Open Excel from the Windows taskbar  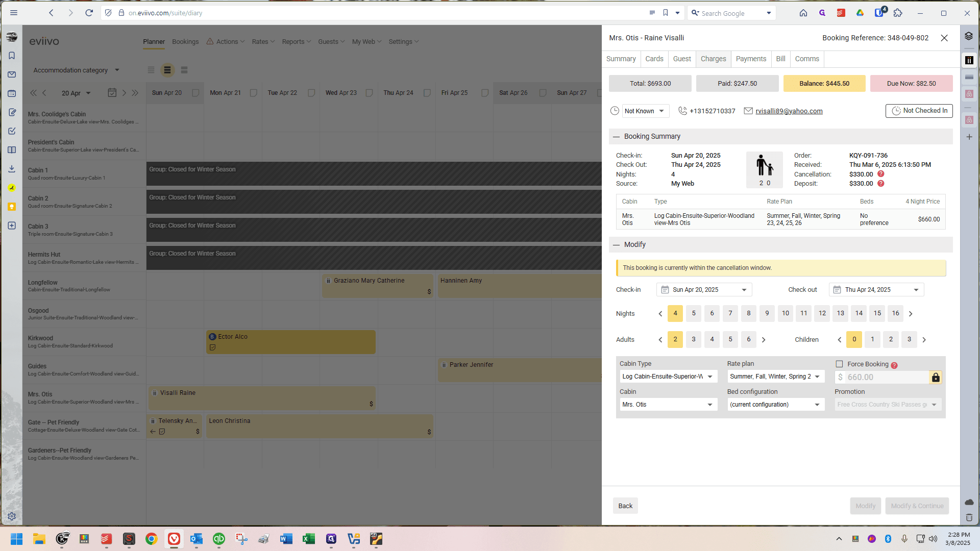[308, 539]
